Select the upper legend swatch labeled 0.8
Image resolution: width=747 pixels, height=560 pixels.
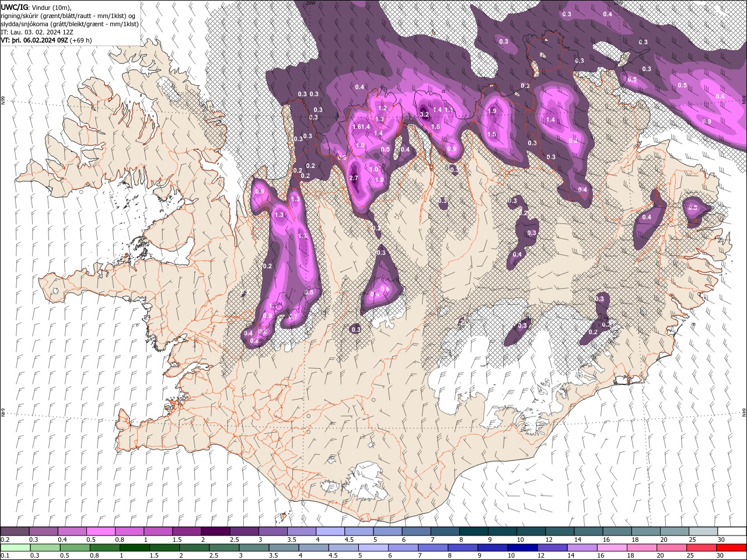coord(130,531)
